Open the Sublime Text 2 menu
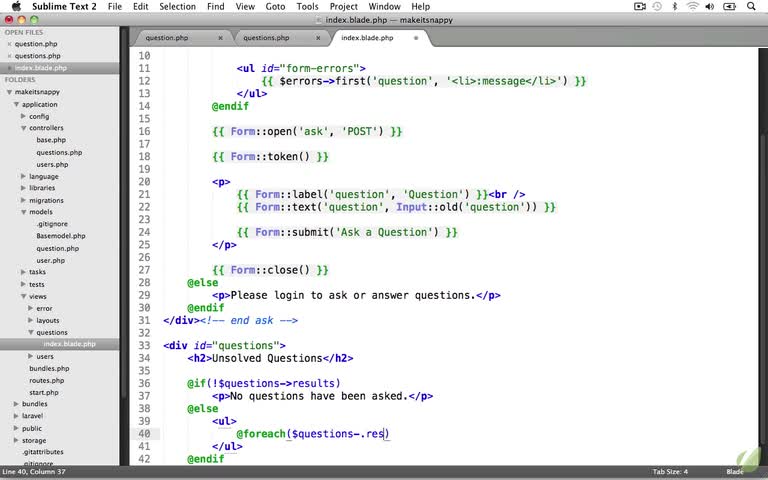Viewport: 768px width, 480px height. coord(64,6)
